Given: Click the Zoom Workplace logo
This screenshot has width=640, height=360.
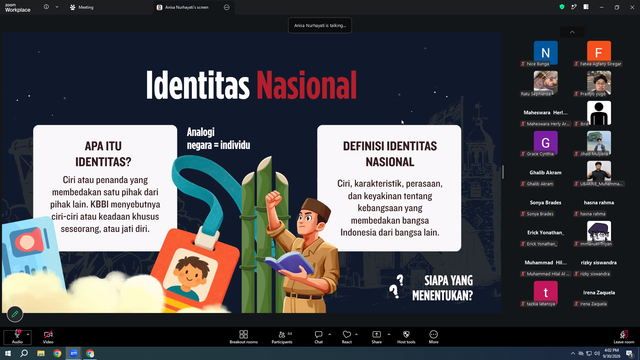Looking at the screenshot, I should (x=18, y=8).
